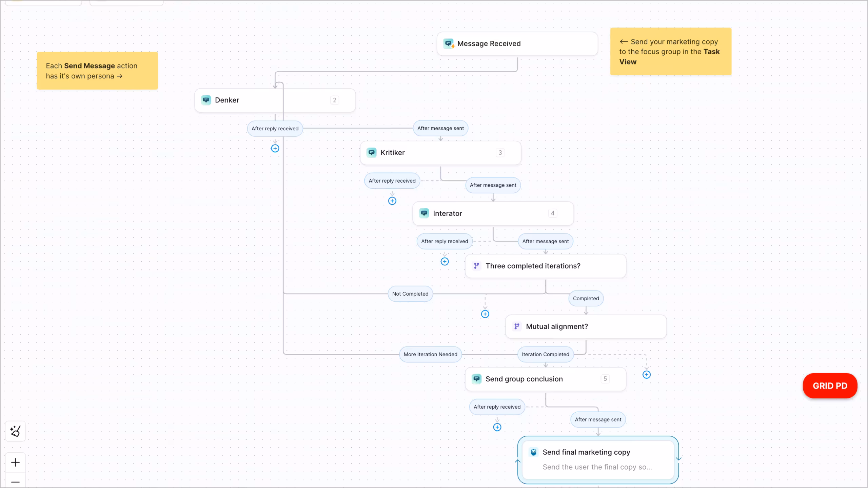Click Kritiker's After reply received label

point(392,181)
